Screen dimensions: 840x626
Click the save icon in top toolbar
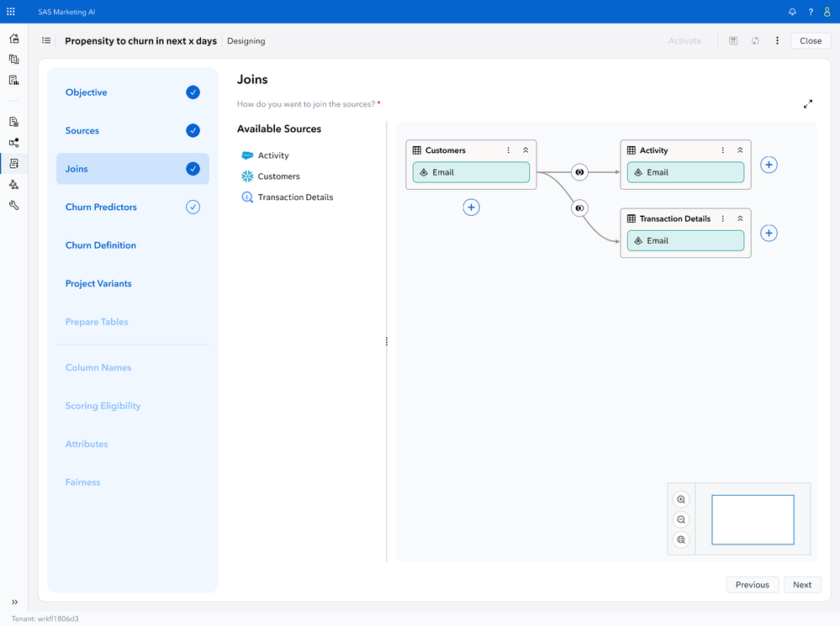coord(732,40)
